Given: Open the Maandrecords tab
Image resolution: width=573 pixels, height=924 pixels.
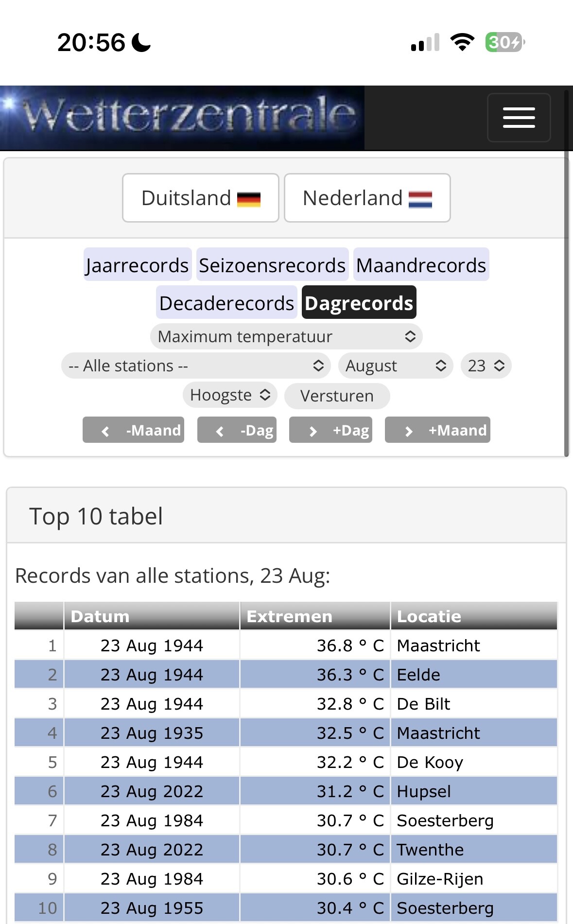Looking at the screenshot, I should click(421, 265).
